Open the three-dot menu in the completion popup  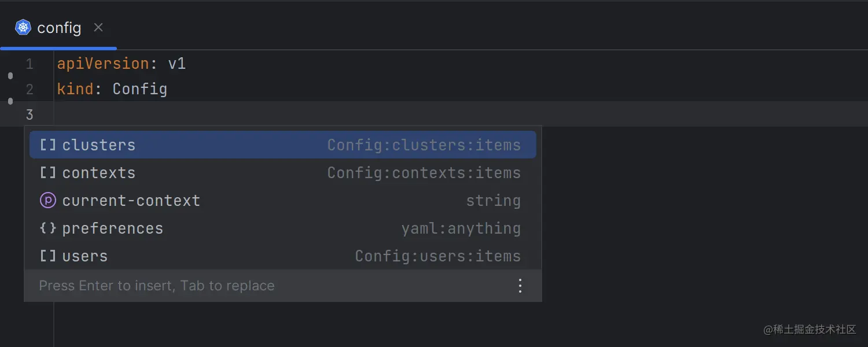click(x=520, y=285)
